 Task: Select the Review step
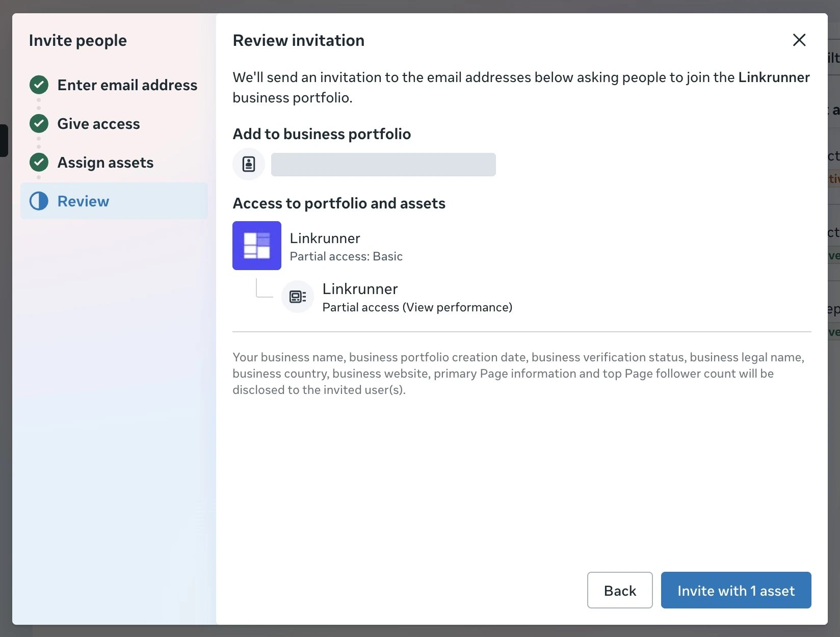click(114, 201)
